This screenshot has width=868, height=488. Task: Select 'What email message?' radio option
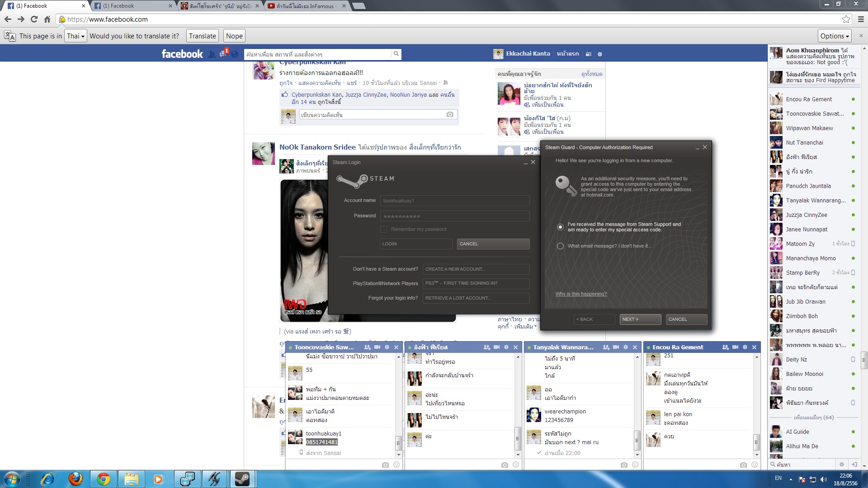(560, 246)
